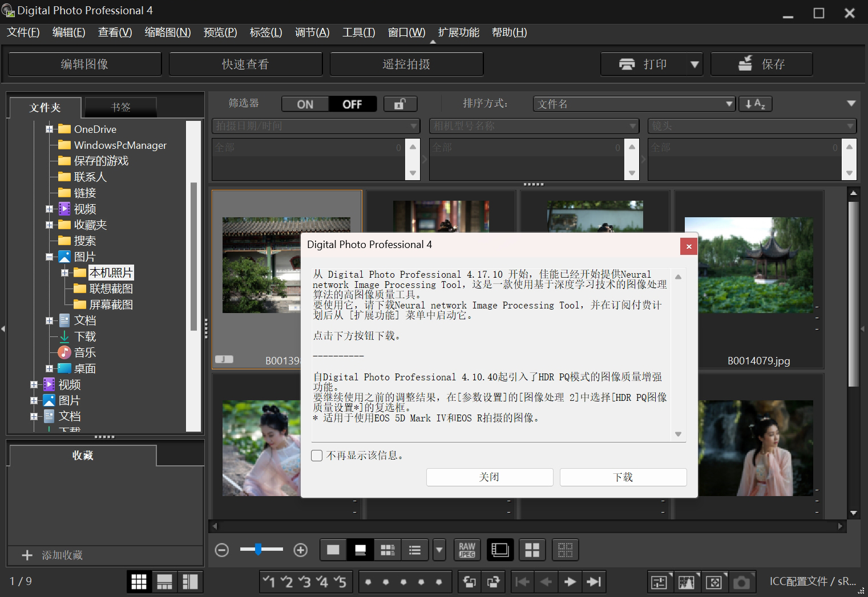This screenshot has width=868, height=597.
Task: Click the RAW JPEG grouping icon
Action: pyautogui.click(x=467, y=550)
